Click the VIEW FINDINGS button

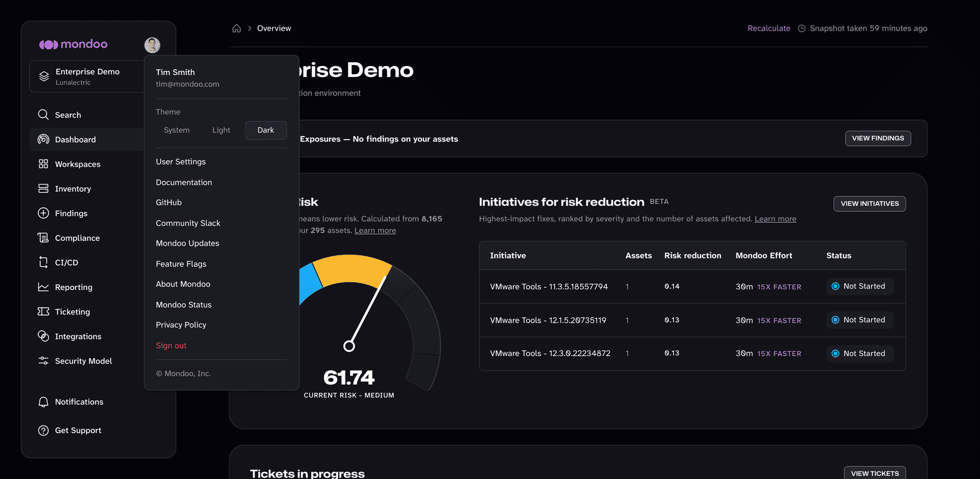coord(878,138)
